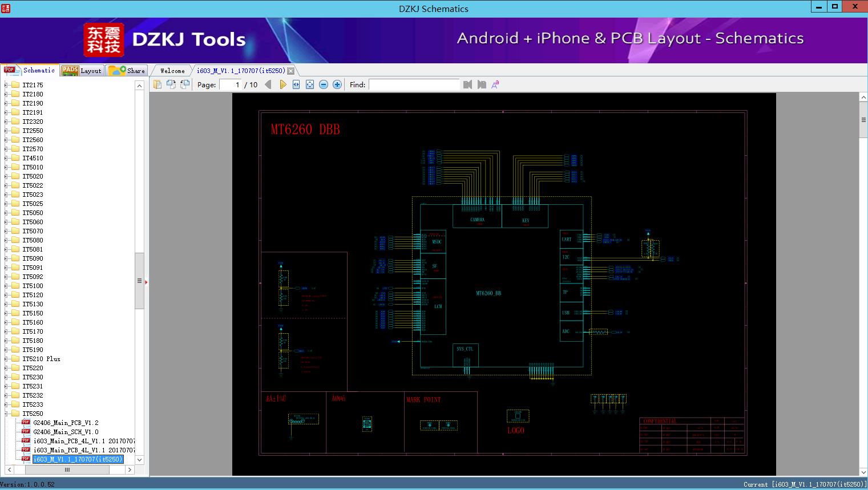The height and width of the screenshot is (490, 868).
Task: Click the Find text input field
Action: 414,84
